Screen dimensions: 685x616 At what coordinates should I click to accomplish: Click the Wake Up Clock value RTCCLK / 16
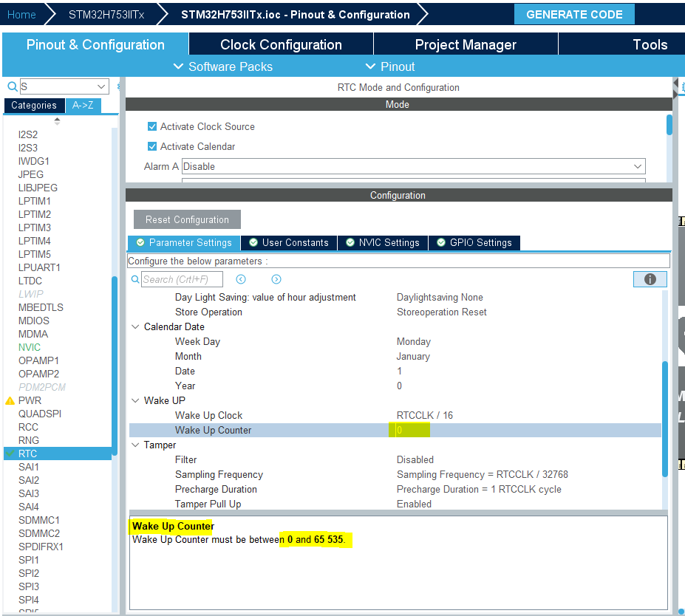tap(425, 415)
